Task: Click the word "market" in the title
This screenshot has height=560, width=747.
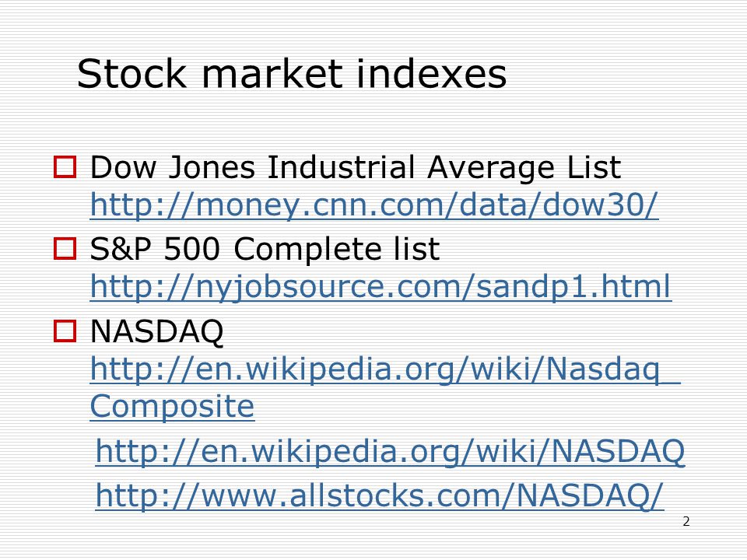Action: pos(272,74)
